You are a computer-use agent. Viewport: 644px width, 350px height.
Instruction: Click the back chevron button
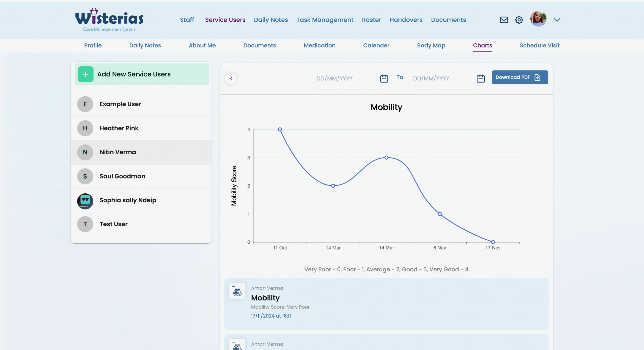pos(231,79)
